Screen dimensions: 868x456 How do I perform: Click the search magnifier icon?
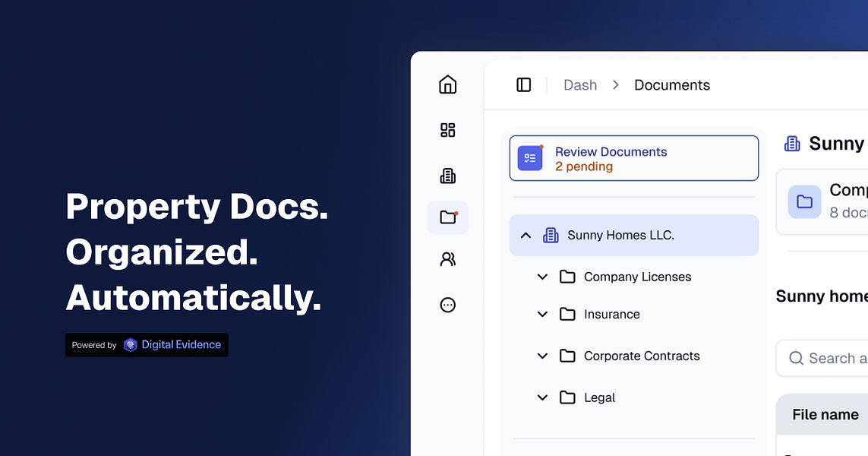point(796,358)
